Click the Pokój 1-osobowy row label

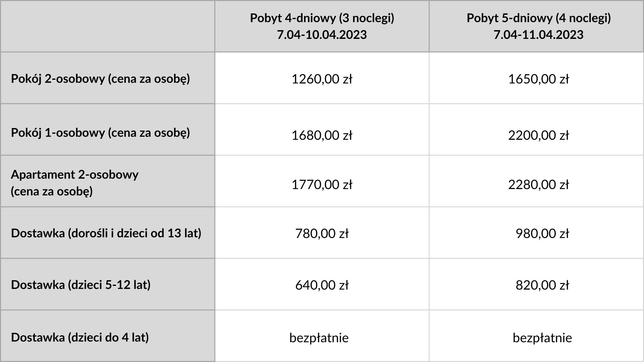pos(100,133)
